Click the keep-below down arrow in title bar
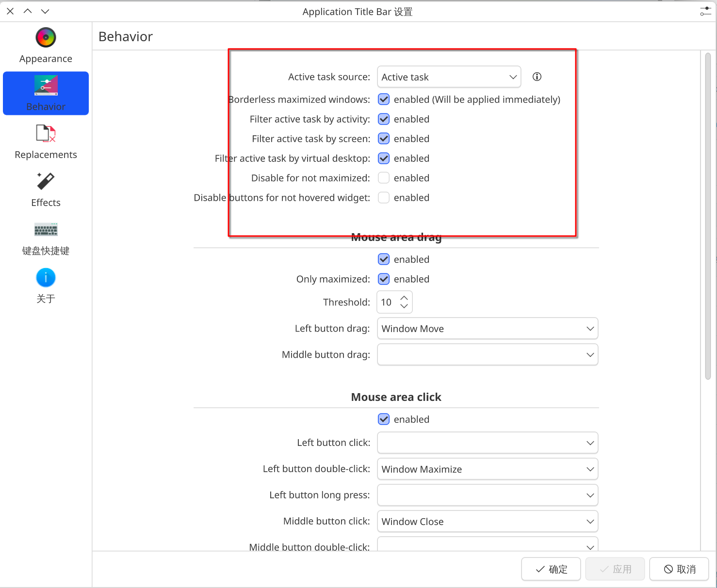Image resolution: width=717 pixels, height=588 pixels. point(45,11)
